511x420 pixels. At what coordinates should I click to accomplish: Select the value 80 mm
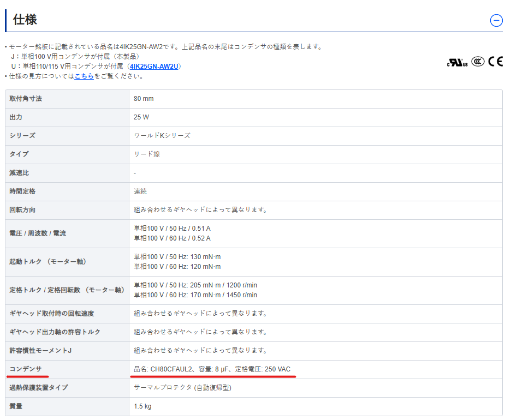click(144, 99)
